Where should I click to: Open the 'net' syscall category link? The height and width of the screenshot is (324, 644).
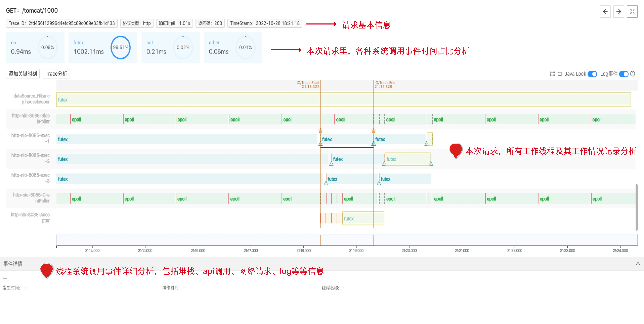click(x=150, y=43)
